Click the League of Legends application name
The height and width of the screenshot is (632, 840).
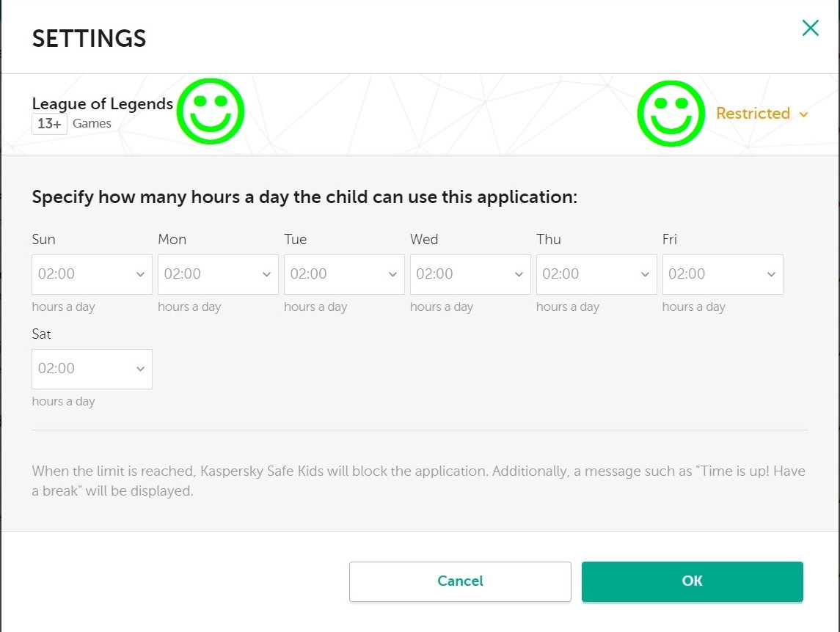pos(103,104)
